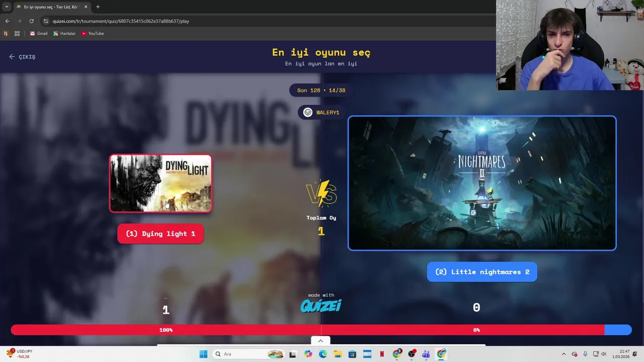Select the Little Nightmares II image
Image resolution: width=644 pixels, height=362 pixels.
[x=482, y=183]
